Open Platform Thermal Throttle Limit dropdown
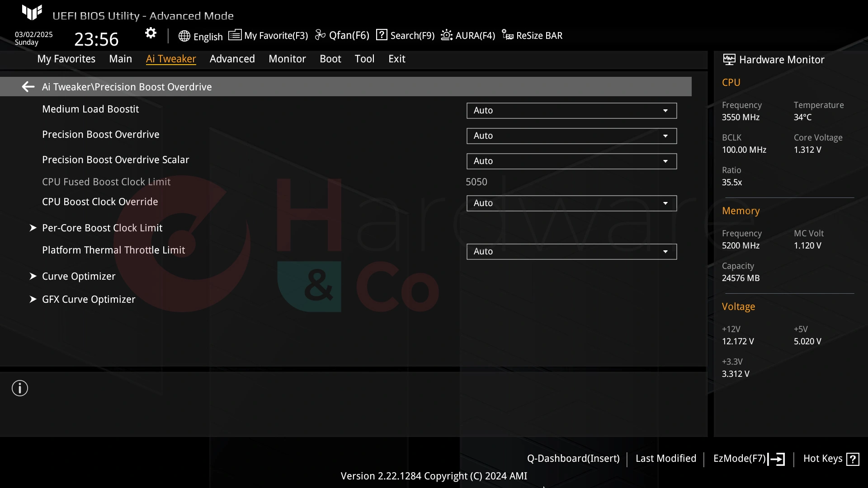Viewport: 868px width, 488px height. (x=571, y=252)
